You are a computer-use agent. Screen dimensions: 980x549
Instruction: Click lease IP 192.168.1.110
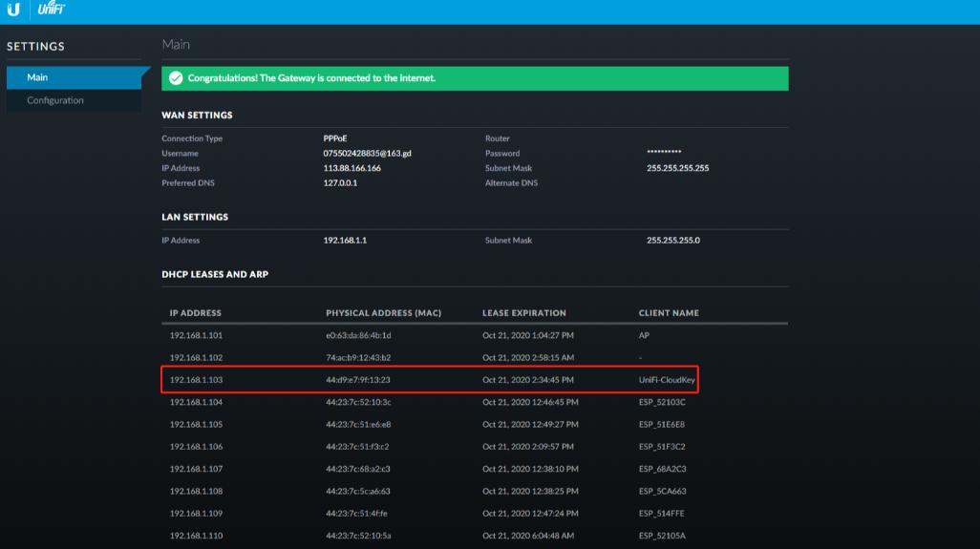(196, 536)
